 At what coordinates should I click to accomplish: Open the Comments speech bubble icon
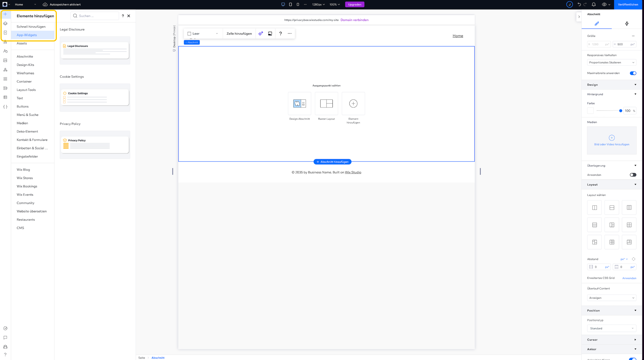click(x=5, y=338)
